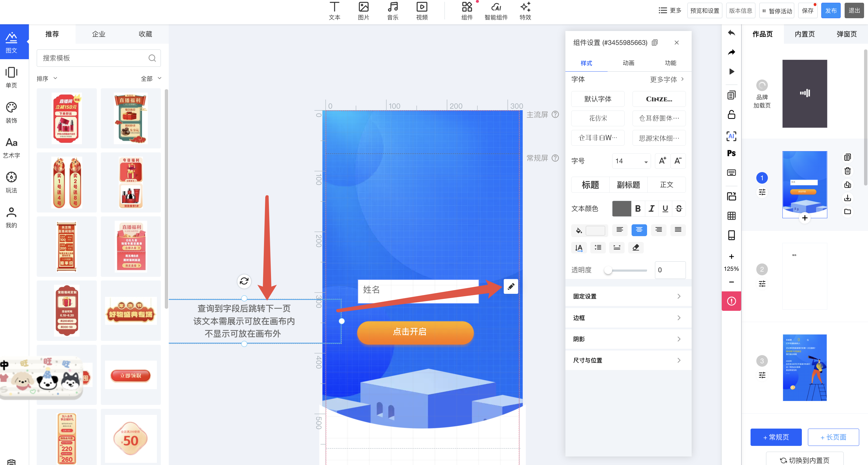This screenshot has height=465, width=868.
Task: Delete page 1 with the trash icon
Action: tap(847, 171)
